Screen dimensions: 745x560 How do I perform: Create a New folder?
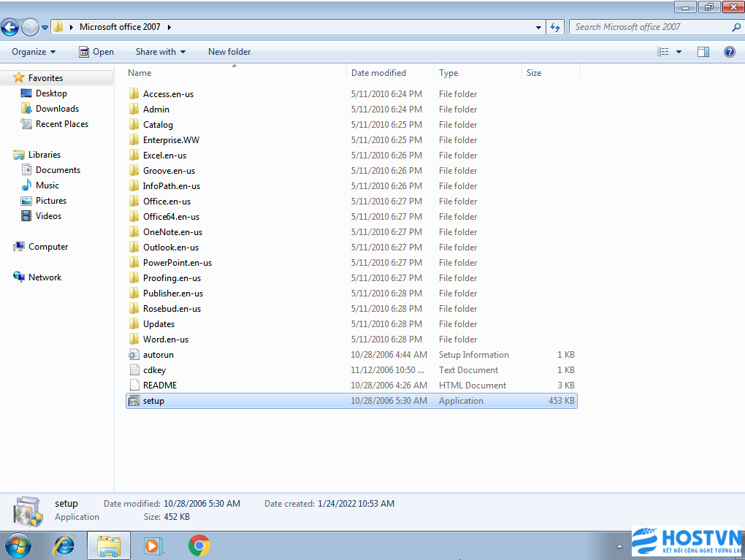tap(229, 52)
